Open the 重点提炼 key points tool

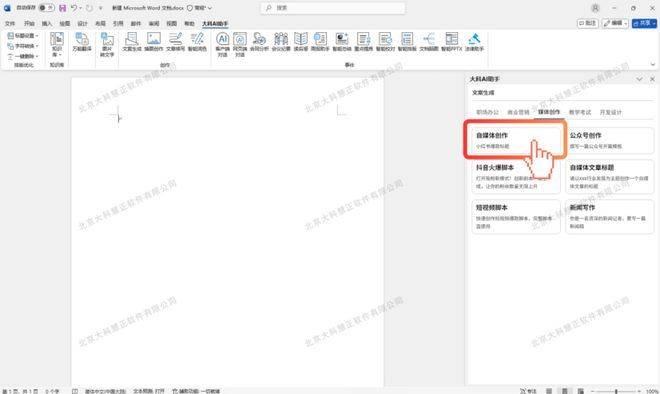pyautogui.click(x=364, y=42)
